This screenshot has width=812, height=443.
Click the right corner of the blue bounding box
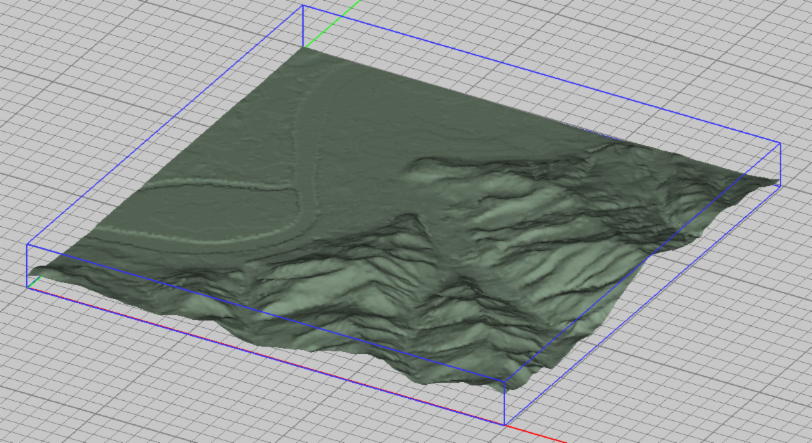point(779,143)
